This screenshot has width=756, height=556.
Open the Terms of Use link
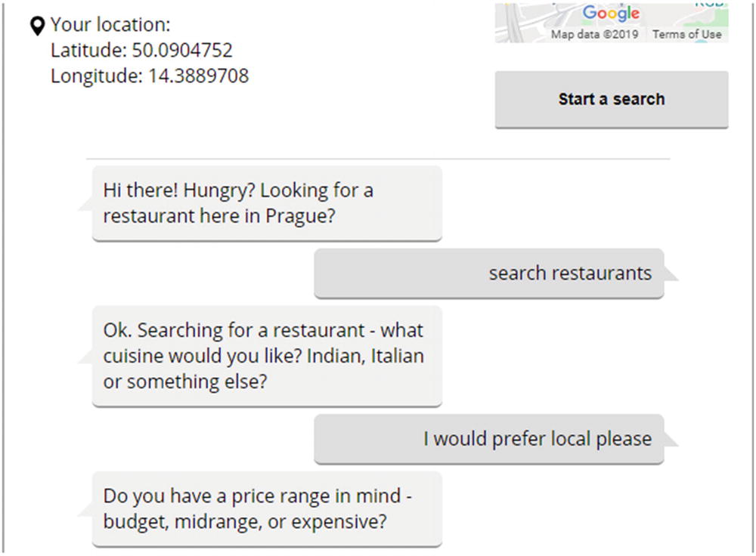coord(686,34)
